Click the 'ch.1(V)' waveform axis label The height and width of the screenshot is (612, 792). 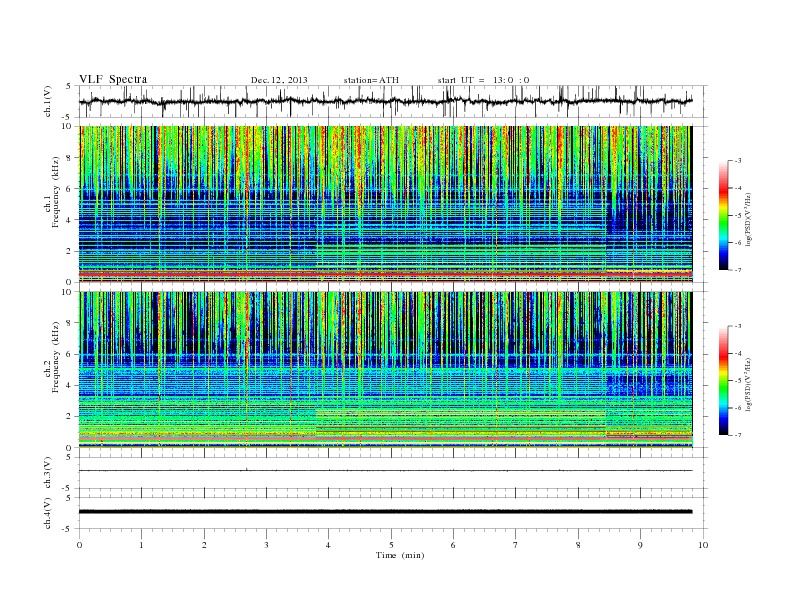click(47, 101)
